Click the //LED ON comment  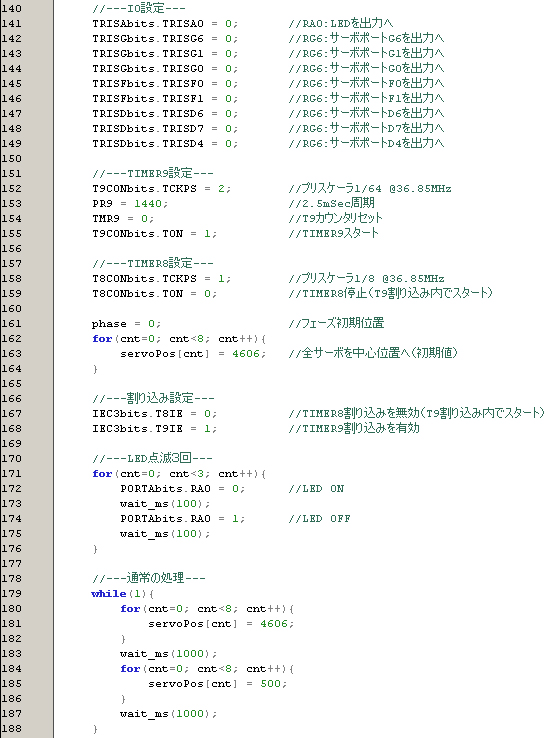[316, 488]
